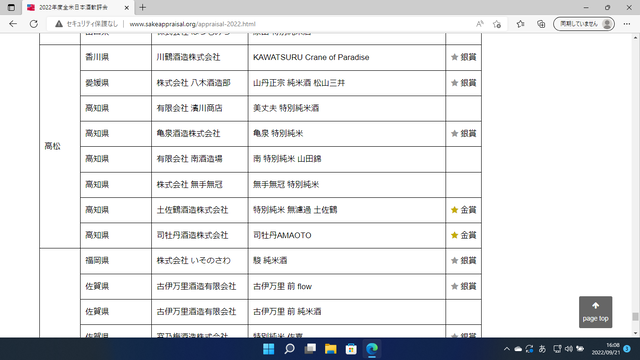Viewport: 640px width, 360px height.
Task: Toggle the read aloud icon
Action: tap(480, 24)
